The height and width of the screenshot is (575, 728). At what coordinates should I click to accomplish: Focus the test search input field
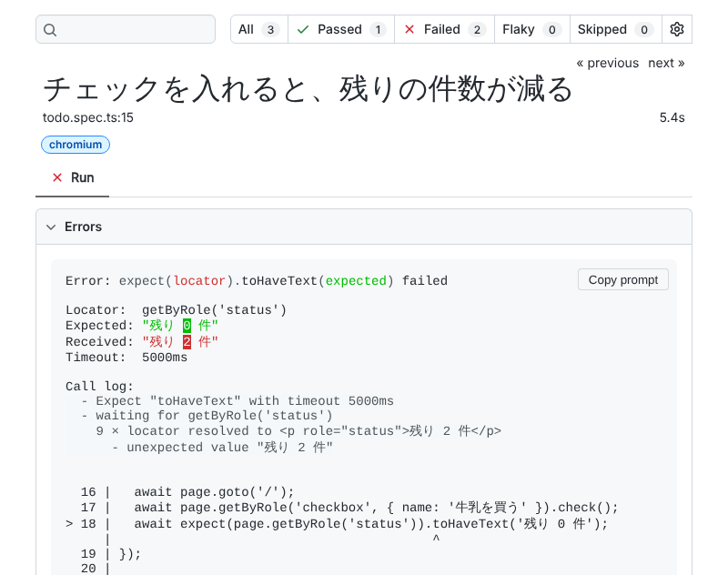click(x=126, y=29)
